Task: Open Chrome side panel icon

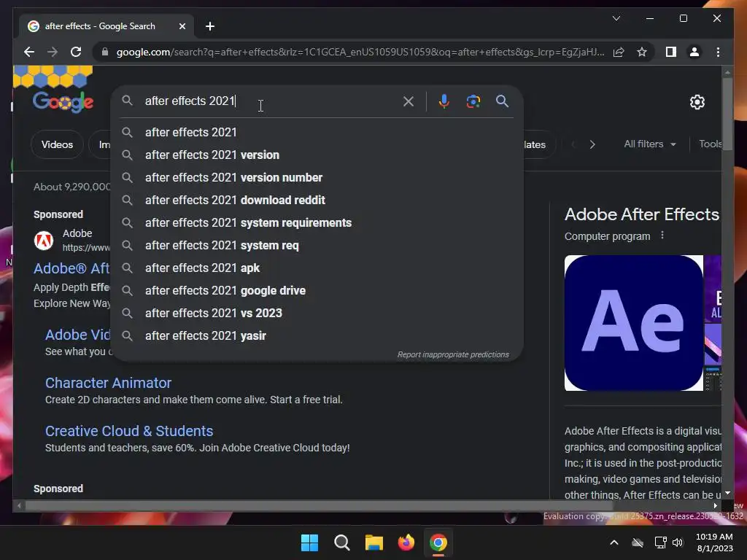Action: (x=671, y=52)
